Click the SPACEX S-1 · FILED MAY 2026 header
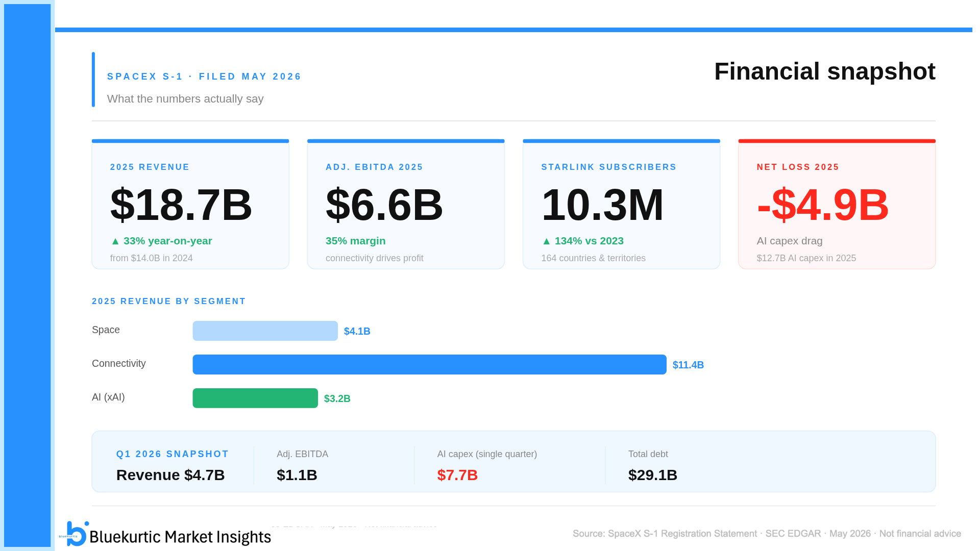The image size is (980, 551). tap(204, 77)
